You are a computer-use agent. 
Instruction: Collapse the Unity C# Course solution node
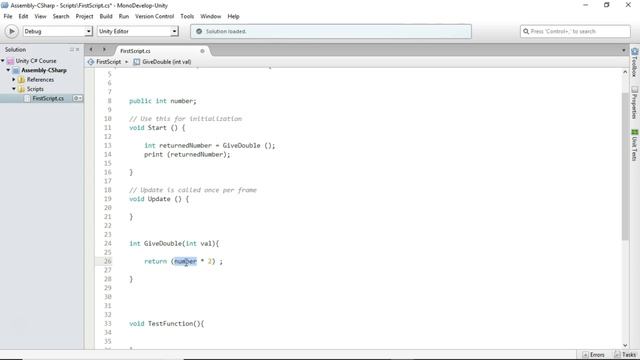[3, 61]
